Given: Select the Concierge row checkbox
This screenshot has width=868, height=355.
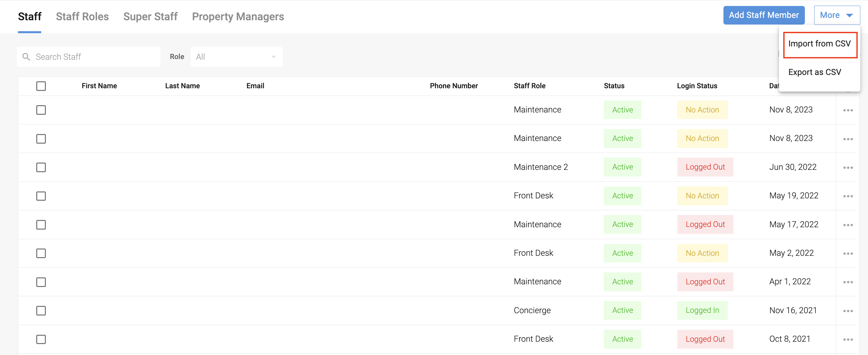Looking at the screenshot, I should (x=41, y=311).
